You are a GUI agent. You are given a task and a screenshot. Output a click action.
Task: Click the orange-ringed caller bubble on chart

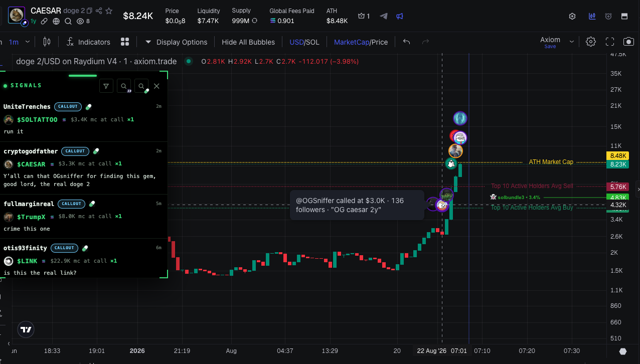click(455, 151)
